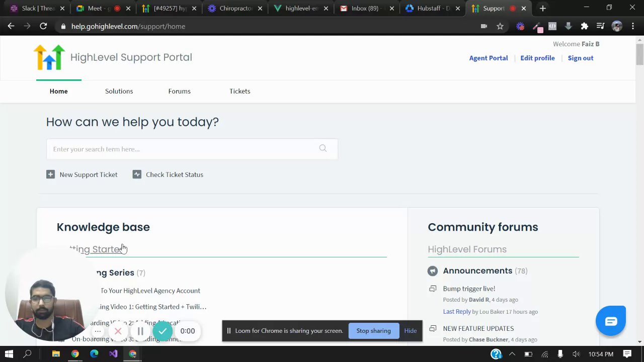Click the Announcements megaphone icon
The width and height of the screenshot is (644, 362).
click(x=433, y=271)
